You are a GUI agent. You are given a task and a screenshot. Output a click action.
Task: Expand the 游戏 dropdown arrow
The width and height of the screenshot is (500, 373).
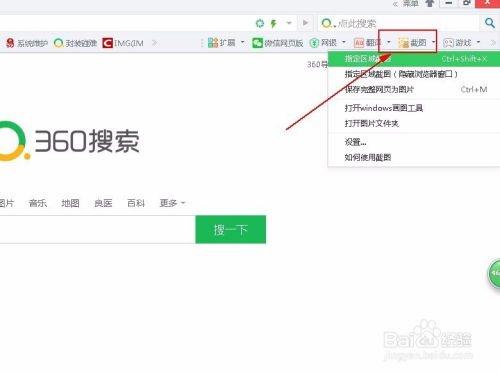click(x=479, y=42)
